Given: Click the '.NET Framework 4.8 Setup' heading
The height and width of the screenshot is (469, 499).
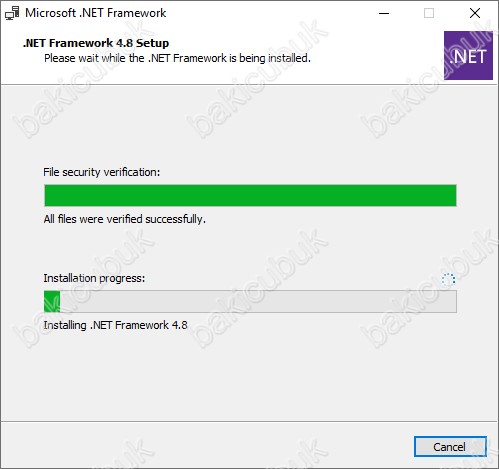Looking at the screenshot, I should click(x=96, y=43).
